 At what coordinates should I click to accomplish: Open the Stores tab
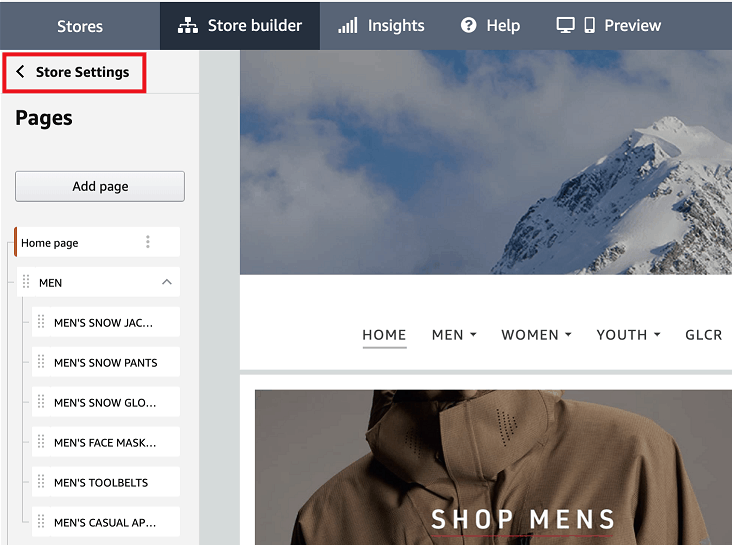[x=80, y=26]
